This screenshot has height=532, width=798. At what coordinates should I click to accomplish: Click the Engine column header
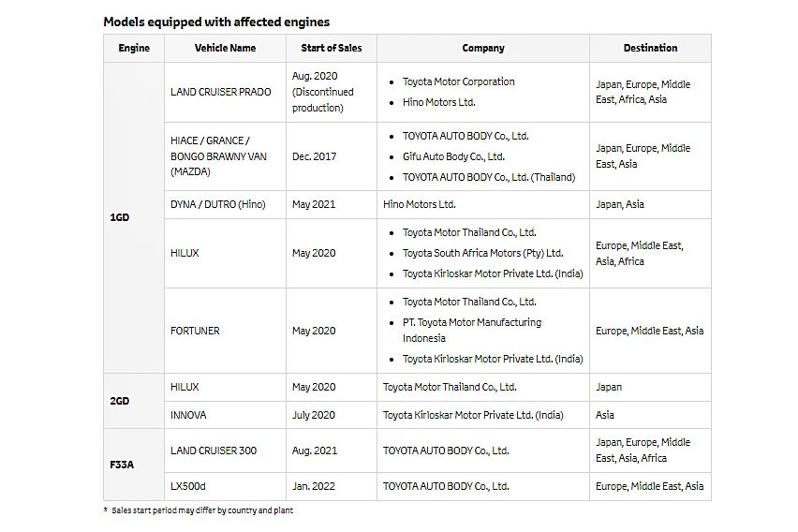coord(134,48)
